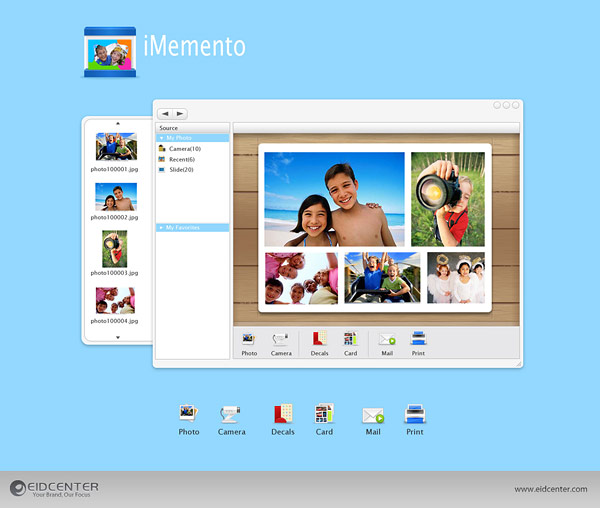Viewport: 600px width, 508px height.
Task: Go forward with the right arrow button
Action: pos(180,114)
